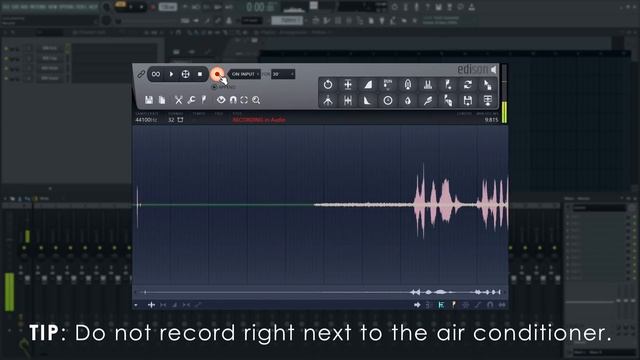The width and height of the screenshot is (640, 360).
Task: Click the Undo circular arrow tool
Action: click(328, 84)
